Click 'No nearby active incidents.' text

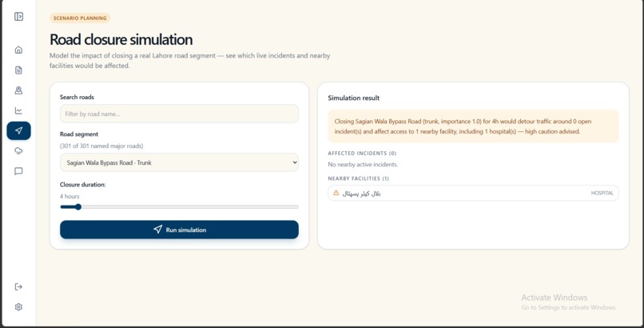coord(363,165)
